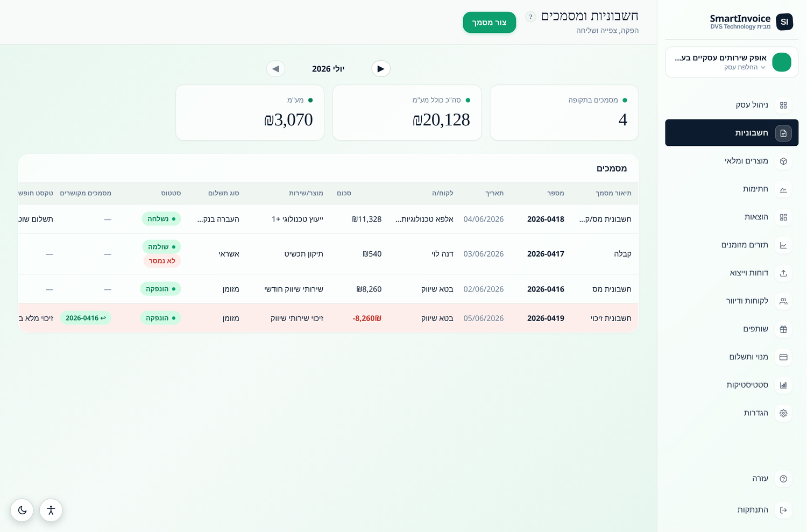Viewport: 807px width, 532px height.
Task: Open the חשבוניות menu item
Action: [732, 133]
